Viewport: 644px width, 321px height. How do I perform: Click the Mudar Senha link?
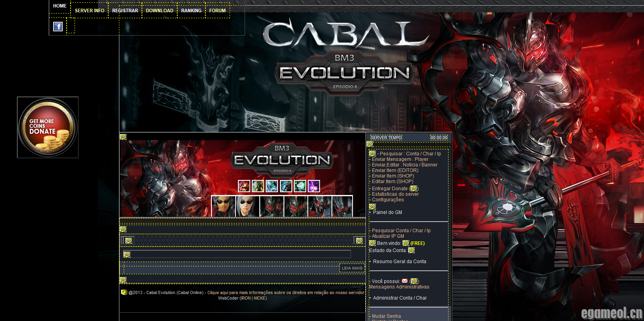coord(386,316)
